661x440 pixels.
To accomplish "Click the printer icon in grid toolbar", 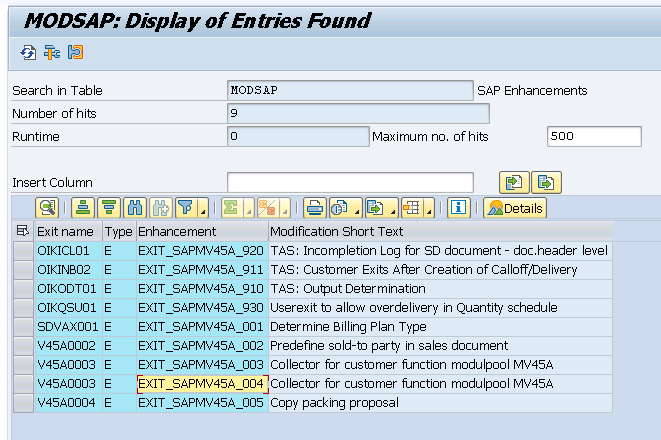I will (x=314, y=208).
